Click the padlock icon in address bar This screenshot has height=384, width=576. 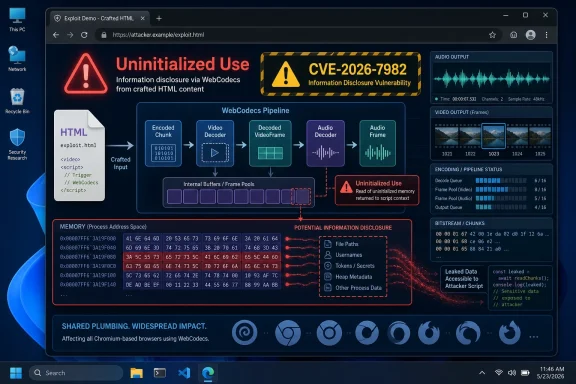[x=104, y=35]
